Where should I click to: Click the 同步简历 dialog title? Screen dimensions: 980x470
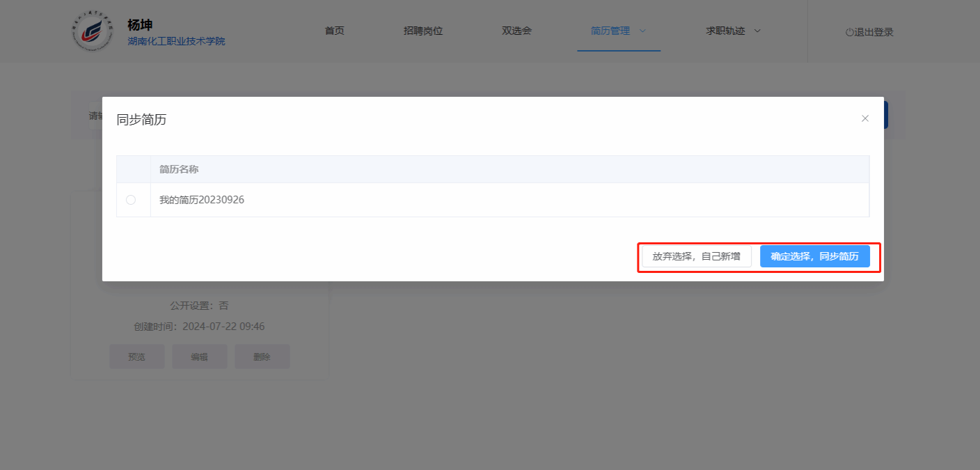click(141, 120)
